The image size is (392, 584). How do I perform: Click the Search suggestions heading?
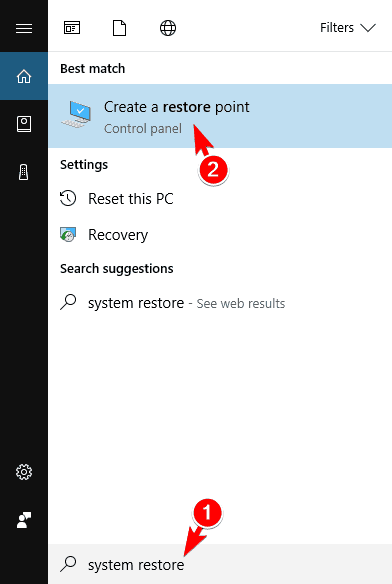117,269
